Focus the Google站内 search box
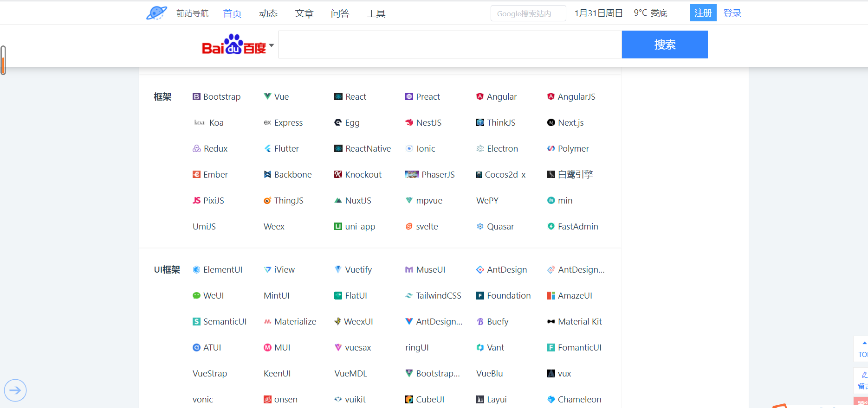This screenshot has height=408, width=868. (x=528, y=13)
